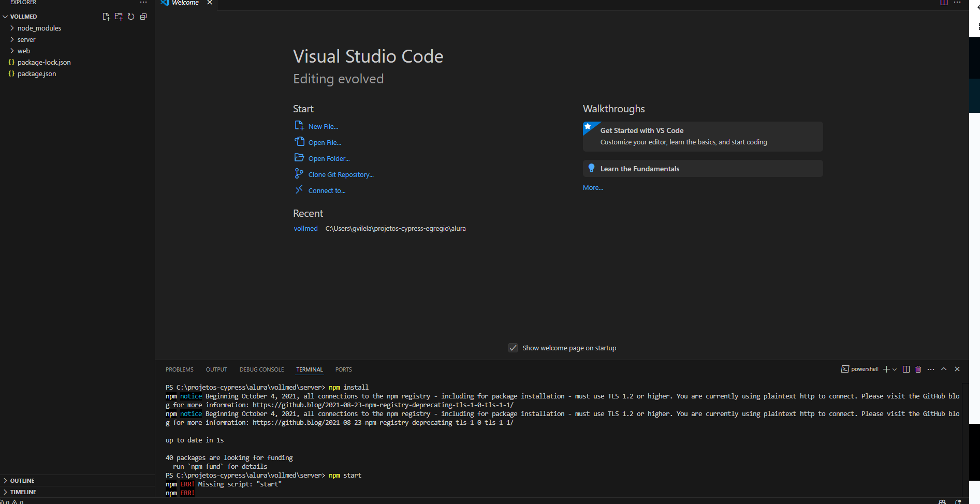Viewport: 980px width, 504px height.
Task: Click the JSON braces icon beside package-lock.json
Action: pyautogui.click(x=11, y=62)
